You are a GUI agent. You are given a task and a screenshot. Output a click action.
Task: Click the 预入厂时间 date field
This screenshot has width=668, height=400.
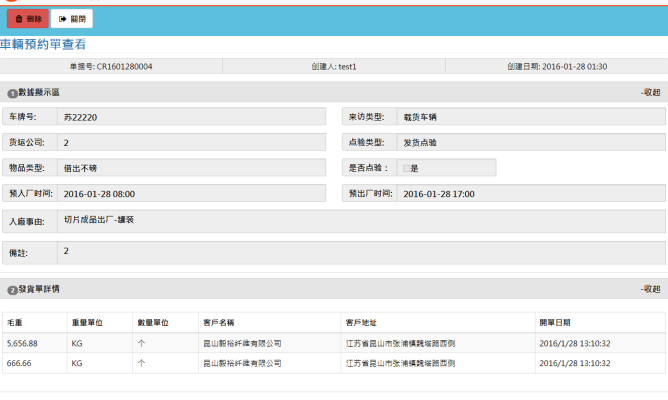(x=191, y=193)
